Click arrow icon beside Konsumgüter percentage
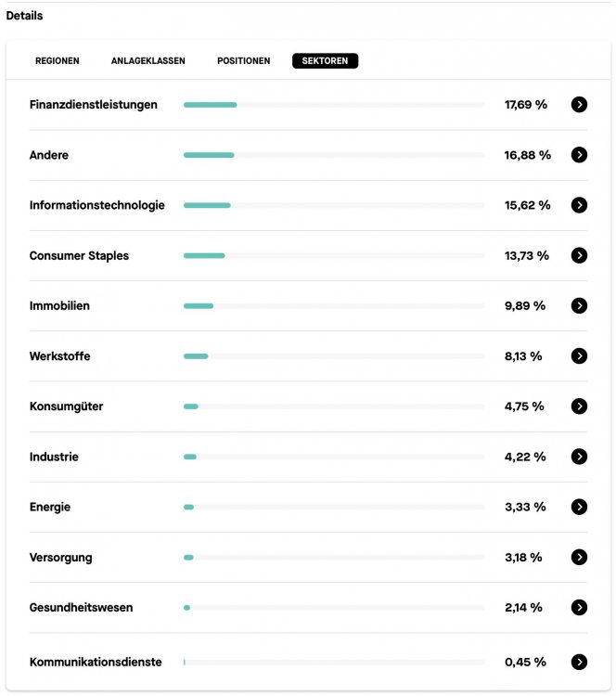The height and width of the screenshot is (696, 616). (x=579, y=406)
